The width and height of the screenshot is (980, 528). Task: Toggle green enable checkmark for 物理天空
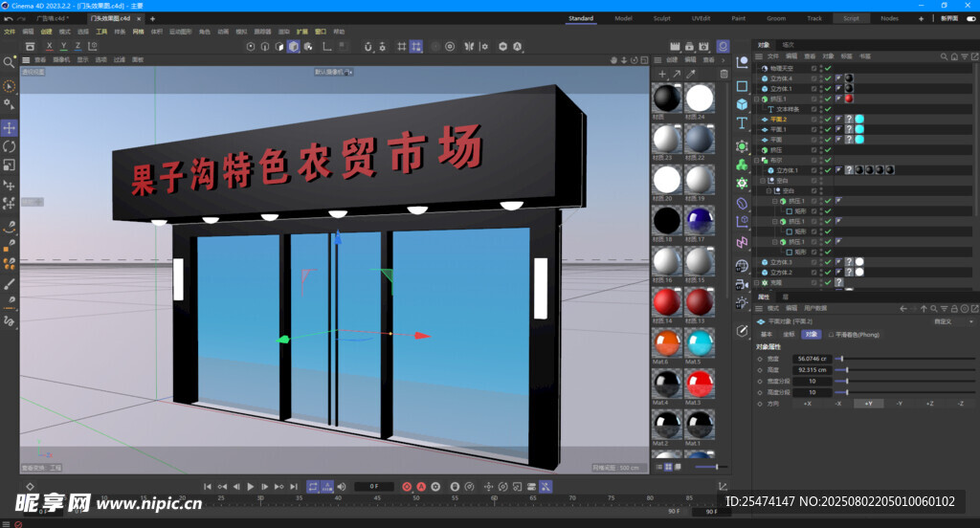pyautogui.click(x=828, y=68)
